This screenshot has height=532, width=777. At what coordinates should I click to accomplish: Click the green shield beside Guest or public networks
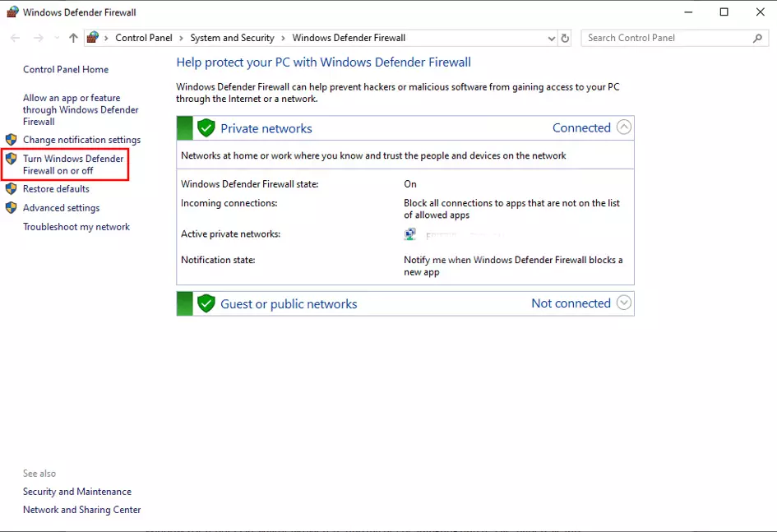pyautogui.click(x=206, y=303)
